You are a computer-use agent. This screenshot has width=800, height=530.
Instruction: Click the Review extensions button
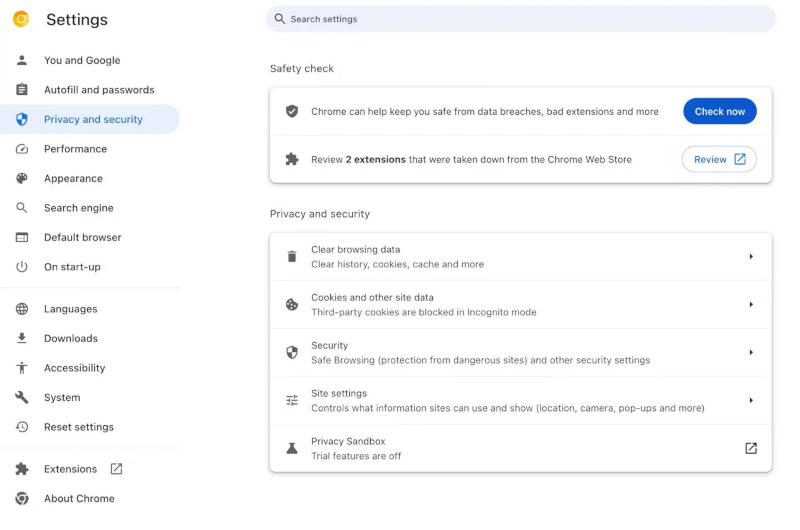tap(719, 159)
